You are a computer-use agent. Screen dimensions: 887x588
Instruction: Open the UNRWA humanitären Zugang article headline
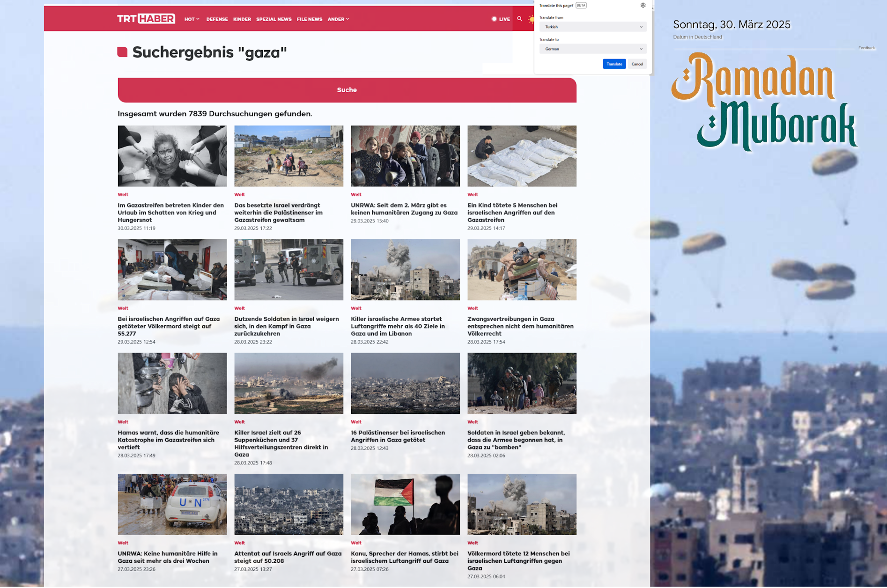(404, 209)
